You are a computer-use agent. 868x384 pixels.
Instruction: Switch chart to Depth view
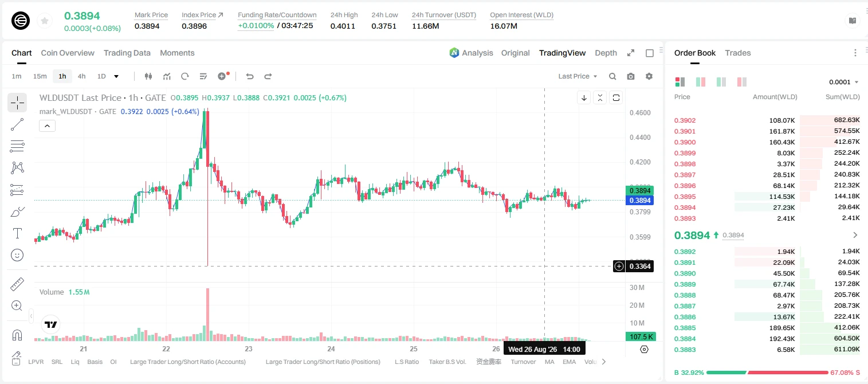point(606,53)
